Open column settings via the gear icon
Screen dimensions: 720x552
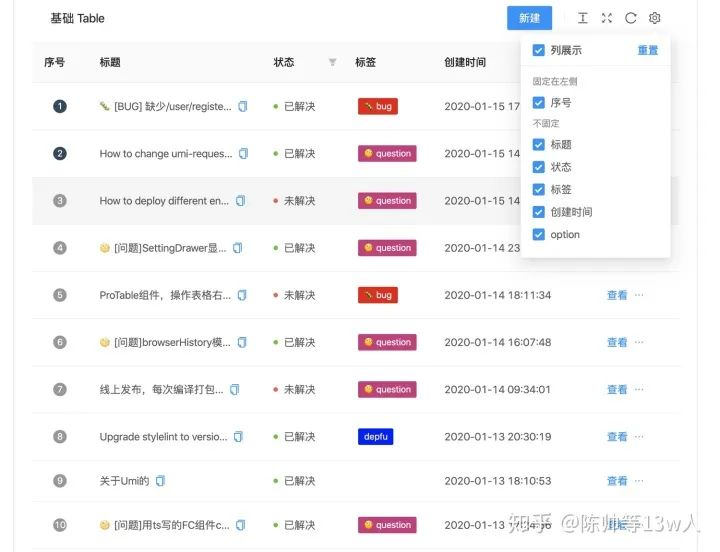click(654, 18)
